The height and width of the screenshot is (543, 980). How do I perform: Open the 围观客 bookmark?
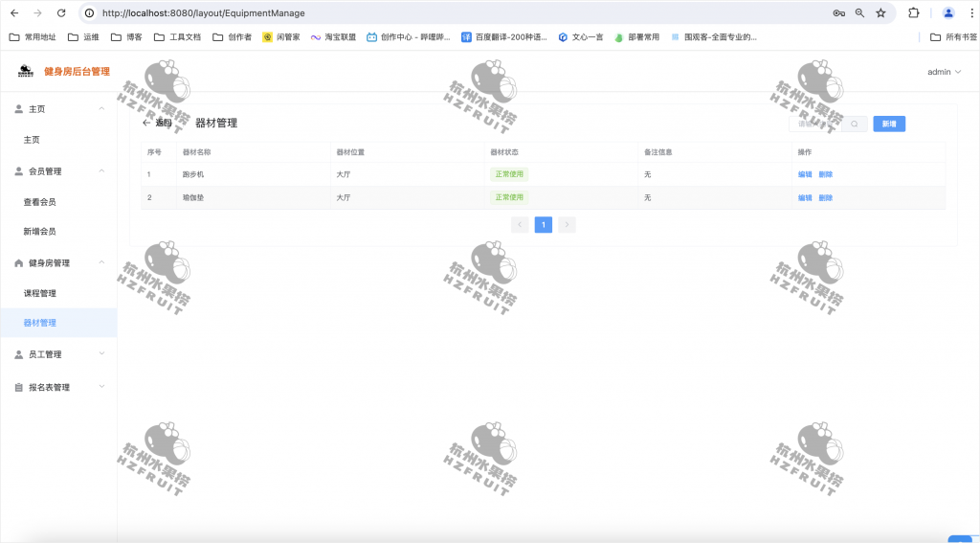click(713, 37)
